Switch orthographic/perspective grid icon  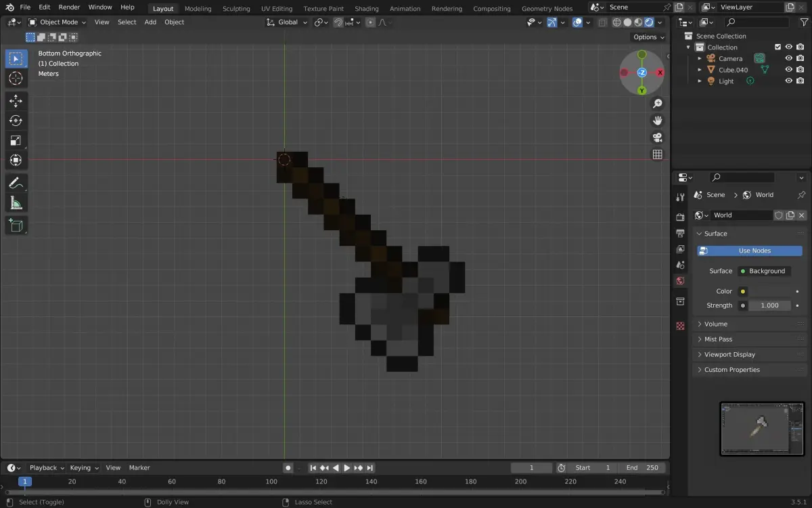click(657, 154)
